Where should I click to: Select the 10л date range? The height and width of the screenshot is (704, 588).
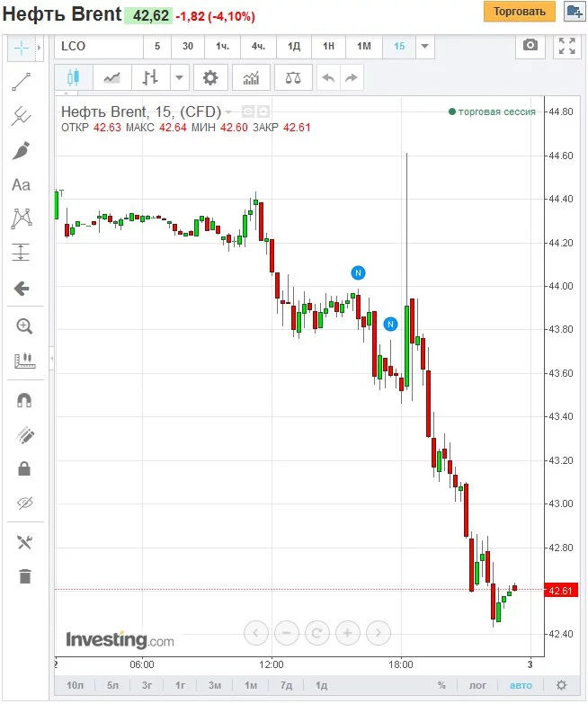75,686
